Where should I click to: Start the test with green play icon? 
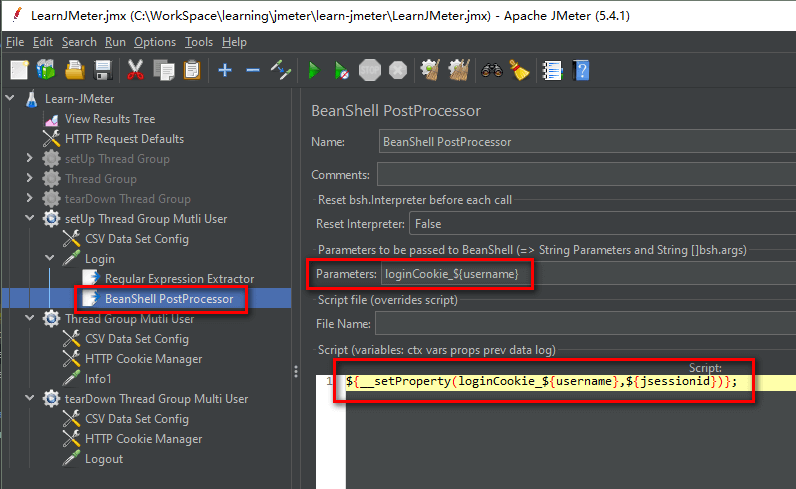pyautogui.click(x=314, y=70)
